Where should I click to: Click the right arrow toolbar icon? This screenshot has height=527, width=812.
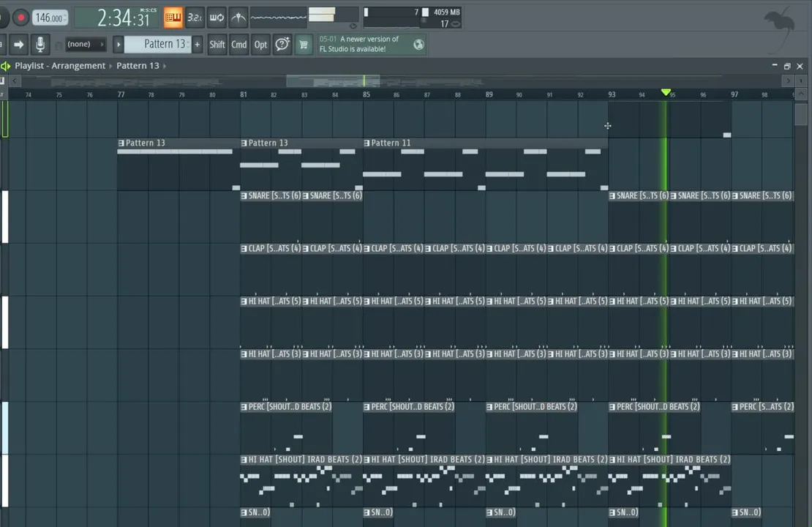[x=18, y=45]
